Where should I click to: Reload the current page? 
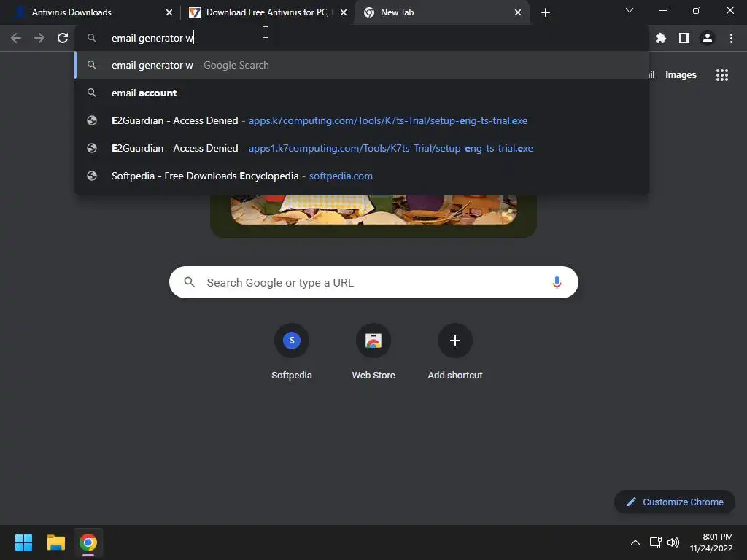click(x=63, y=38)
